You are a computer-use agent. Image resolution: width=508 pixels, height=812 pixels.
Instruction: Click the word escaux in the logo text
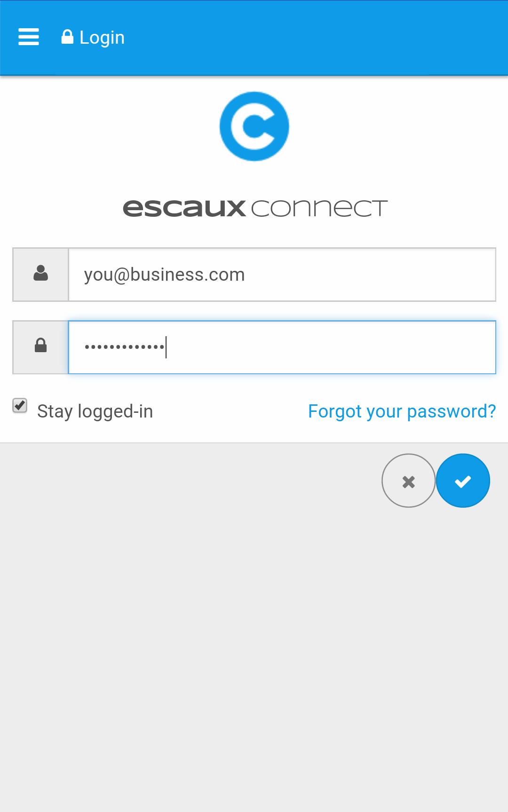point(184,208)
